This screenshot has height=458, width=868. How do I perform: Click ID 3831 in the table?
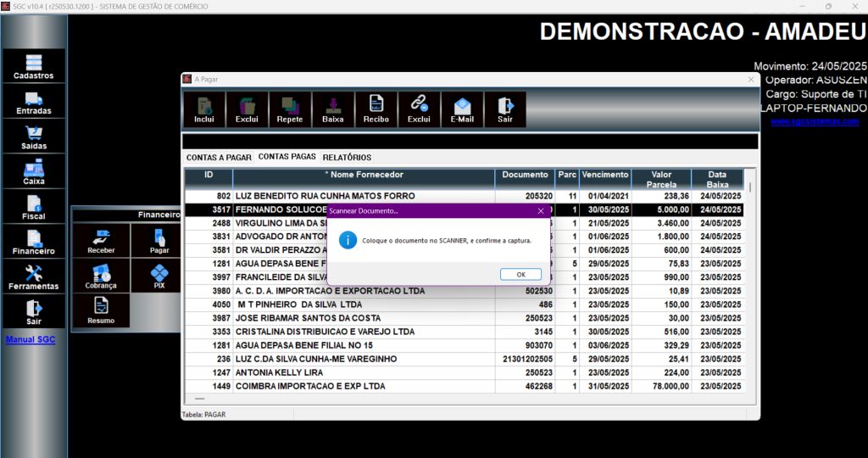[209, 237]
